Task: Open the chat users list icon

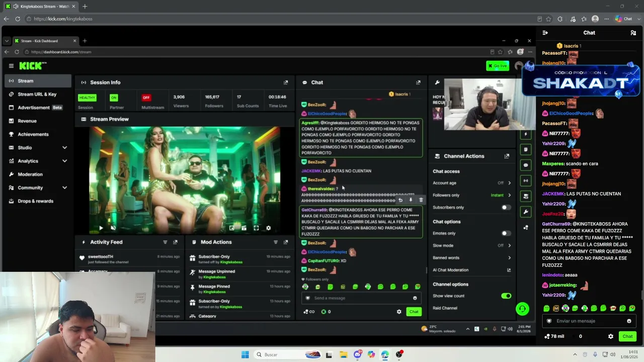Action: 633,33
